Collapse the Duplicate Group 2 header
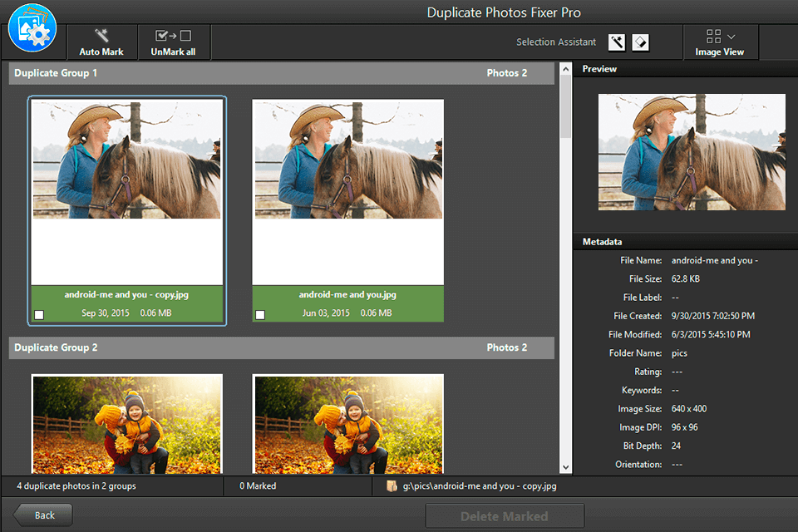The height and width of the screenshot is (532, 798). [280, 347]
